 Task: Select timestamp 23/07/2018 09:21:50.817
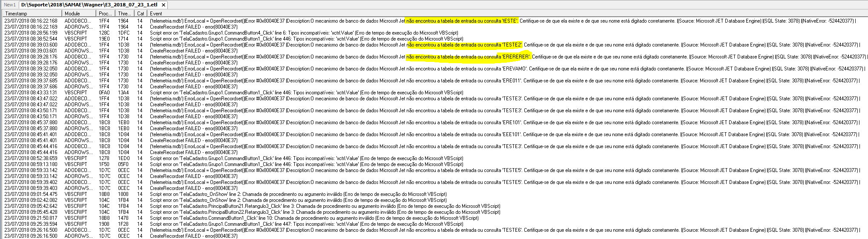coord(31,218)
